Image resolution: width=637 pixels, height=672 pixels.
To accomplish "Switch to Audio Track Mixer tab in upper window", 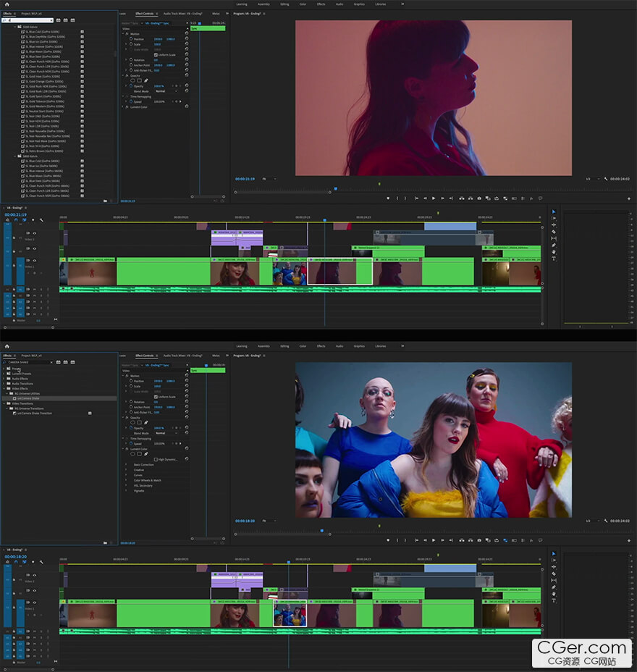I will click(x=183, y=14).
